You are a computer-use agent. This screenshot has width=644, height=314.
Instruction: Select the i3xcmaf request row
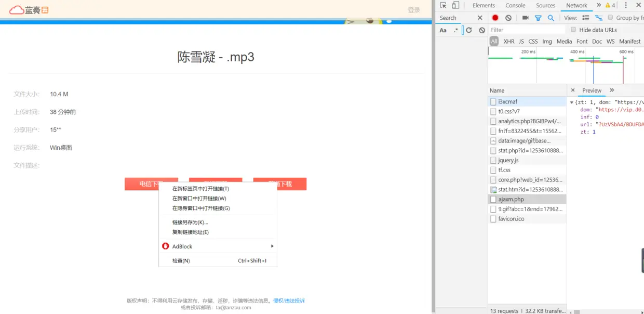point(527,102)
